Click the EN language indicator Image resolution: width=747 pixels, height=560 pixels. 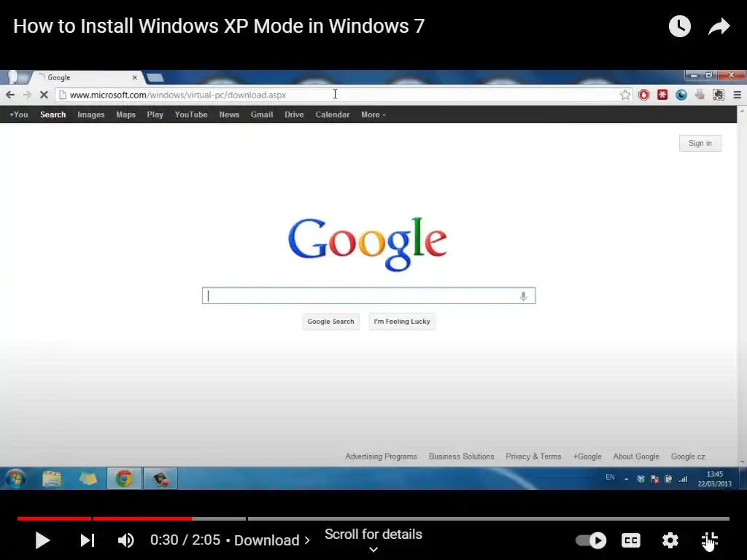[610, 477]
